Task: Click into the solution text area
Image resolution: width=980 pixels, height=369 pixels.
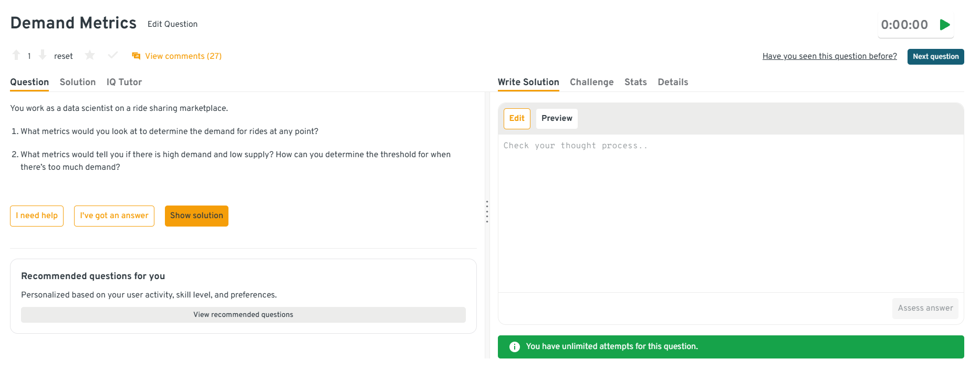Action: [x=730, y=210]
